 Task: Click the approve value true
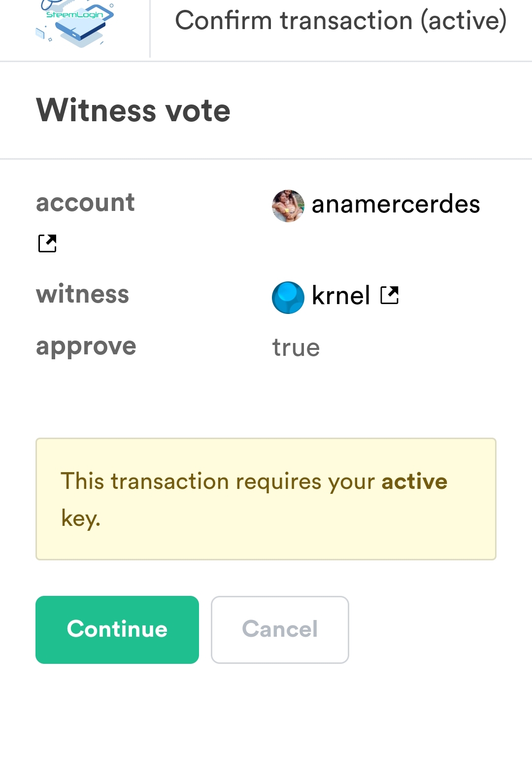[x=296, y=348]
